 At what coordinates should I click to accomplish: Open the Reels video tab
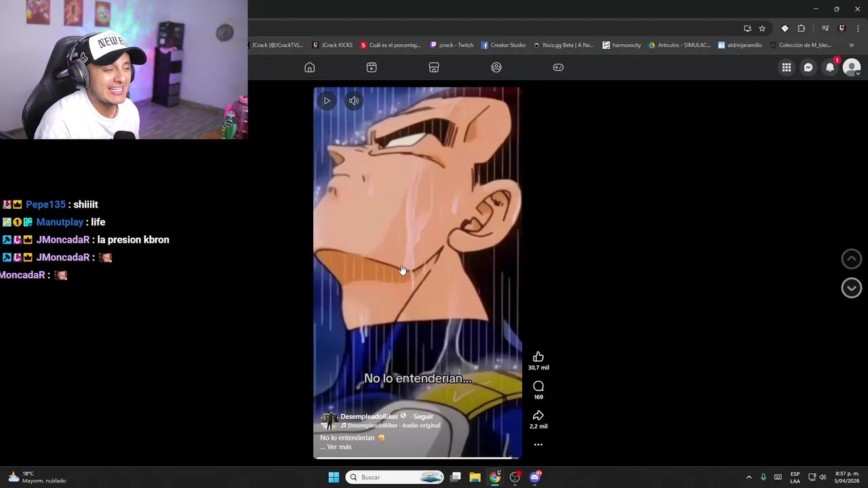[x=372, y=67]
